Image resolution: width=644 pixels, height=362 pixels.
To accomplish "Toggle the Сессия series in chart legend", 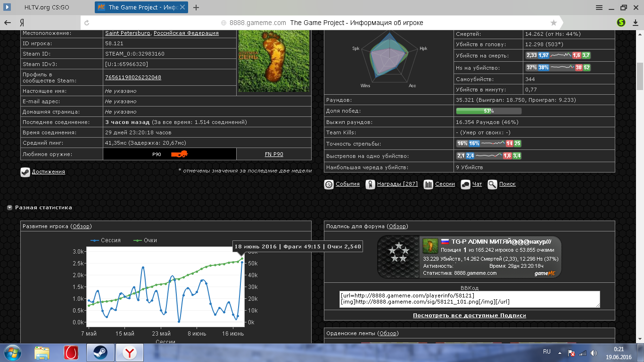I will (x=106, y=240).
